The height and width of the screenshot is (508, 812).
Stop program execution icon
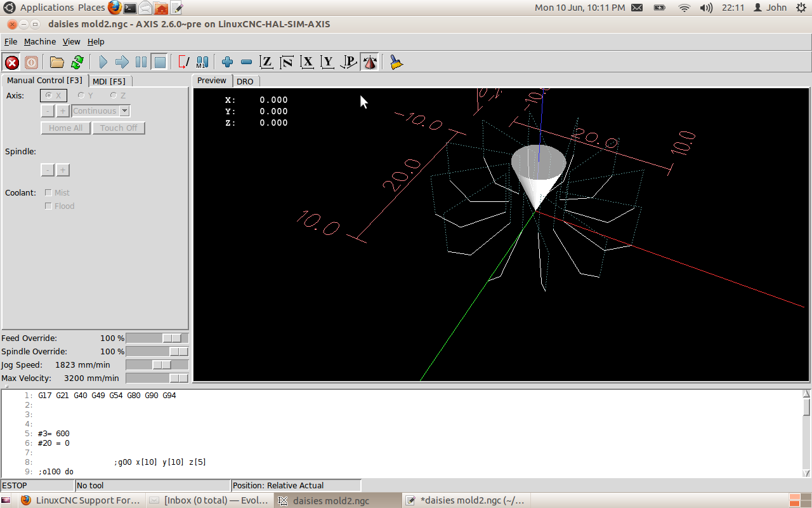(160, 62)
